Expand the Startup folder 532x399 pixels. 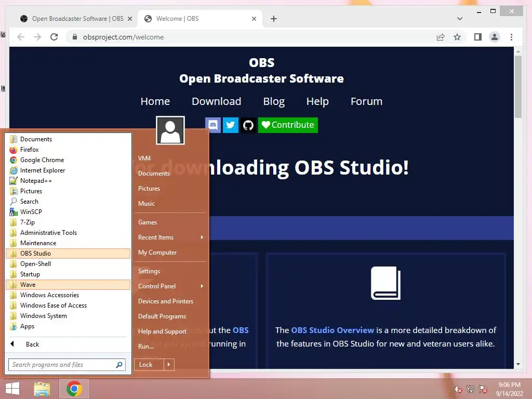[68, 274]
